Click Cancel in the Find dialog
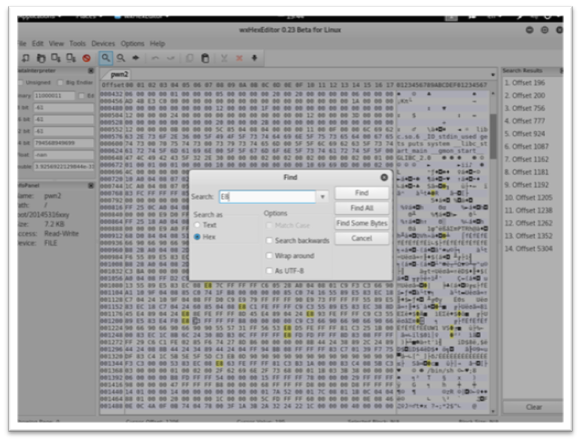Image resolution: width=580 pixels, height=441 pixels. [362, 238]
